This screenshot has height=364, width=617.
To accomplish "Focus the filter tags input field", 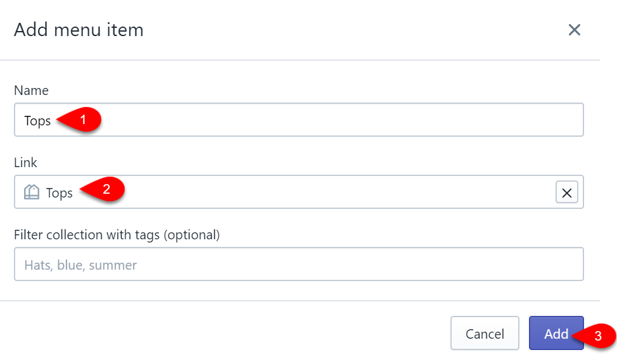I will (298, 264).
